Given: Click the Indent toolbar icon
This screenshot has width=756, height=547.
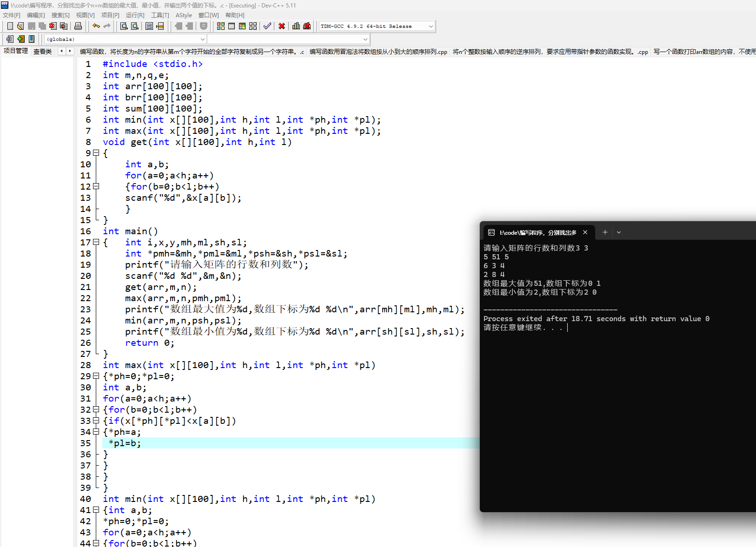Looking at the screenshot, I should [179, 26].
